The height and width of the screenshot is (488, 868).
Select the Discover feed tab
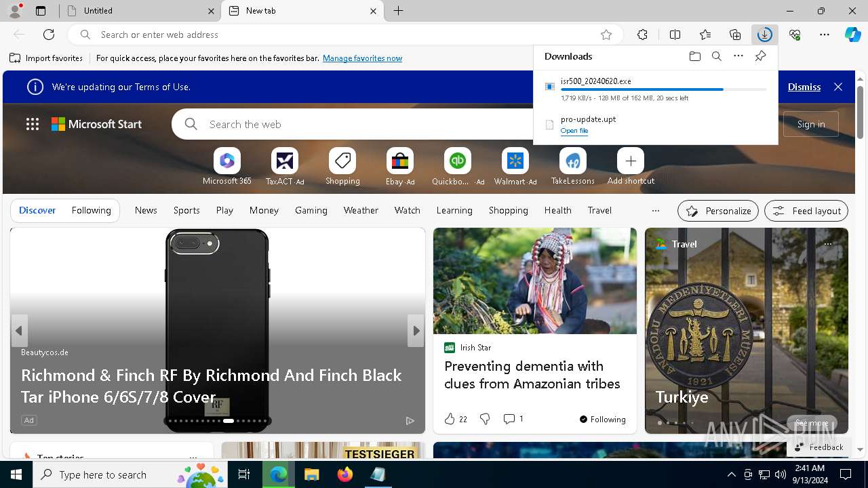(37, 211)
